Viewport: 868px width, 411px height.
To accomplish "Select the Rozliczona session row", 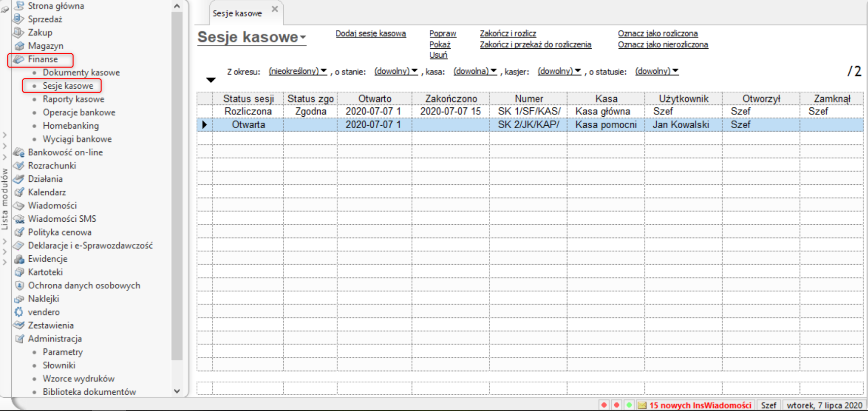I will [248, 111].
